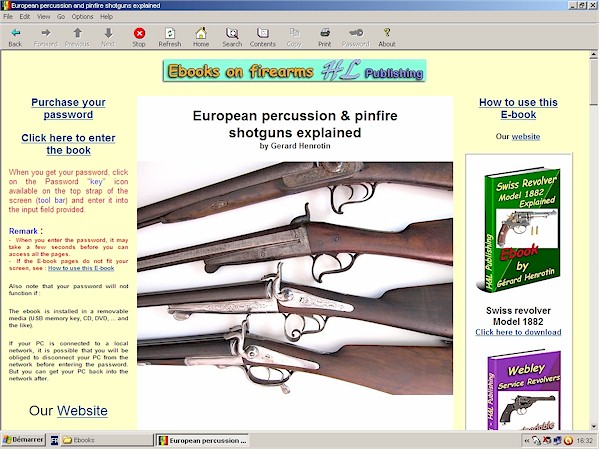Viewport: 600px width, 450px height.
Task: Open the View menu
Action: click(x=44, y=16)
